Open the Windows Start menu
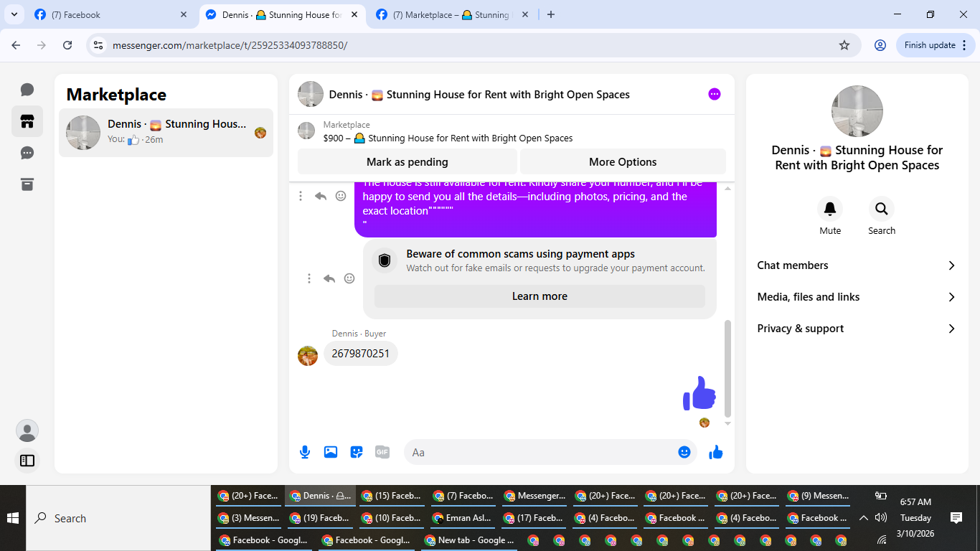Viewport: 980px width, 551px height. click(13, 518)
